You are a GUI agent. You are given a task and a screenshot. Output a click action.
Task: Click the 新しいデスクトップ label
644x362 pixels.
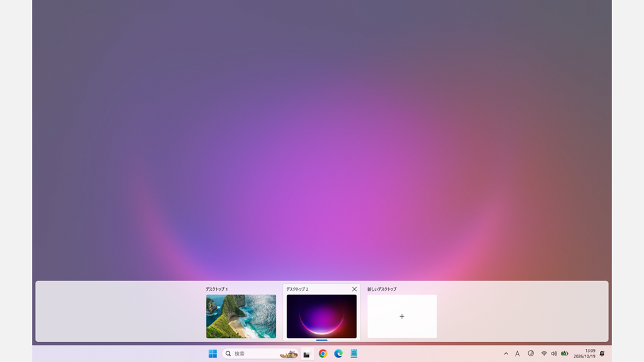point(382,289)
